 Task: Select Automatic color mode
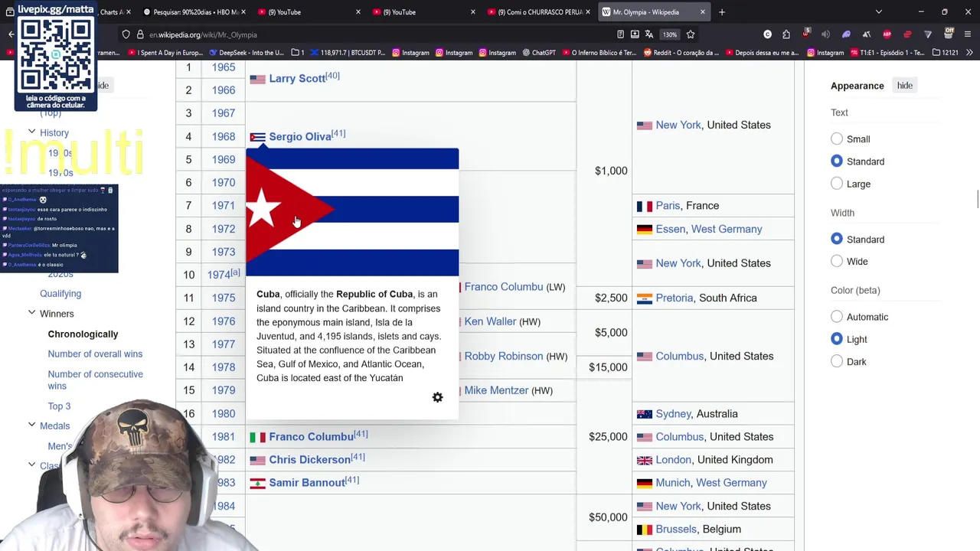[837, 317]
